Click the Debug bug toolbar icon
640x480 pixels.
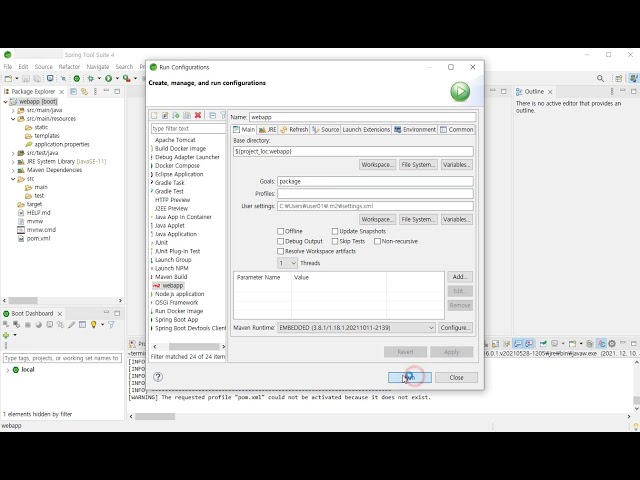pyautogui.click(x=91, y=78)
